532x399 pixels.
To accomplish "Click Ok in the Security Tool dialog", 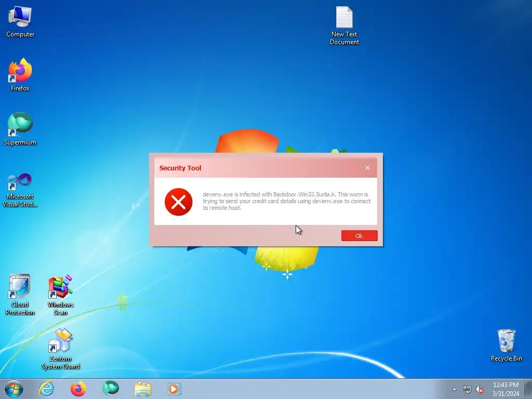I will pos(360,236).
